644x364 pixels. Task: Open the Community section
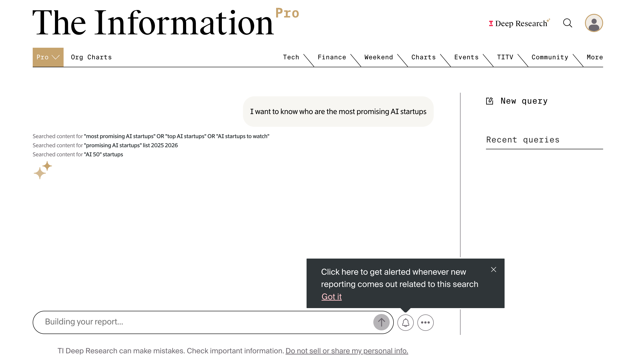[550, 57]
